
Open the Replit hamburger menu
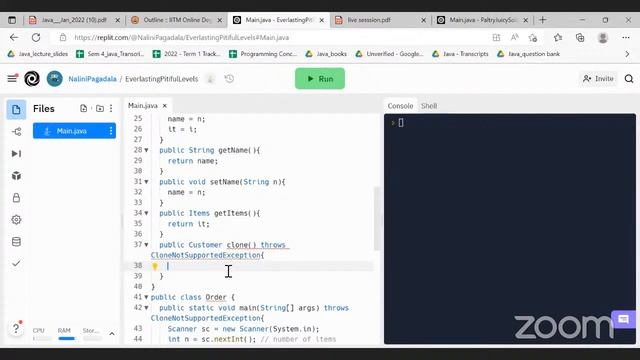(12, 78)
